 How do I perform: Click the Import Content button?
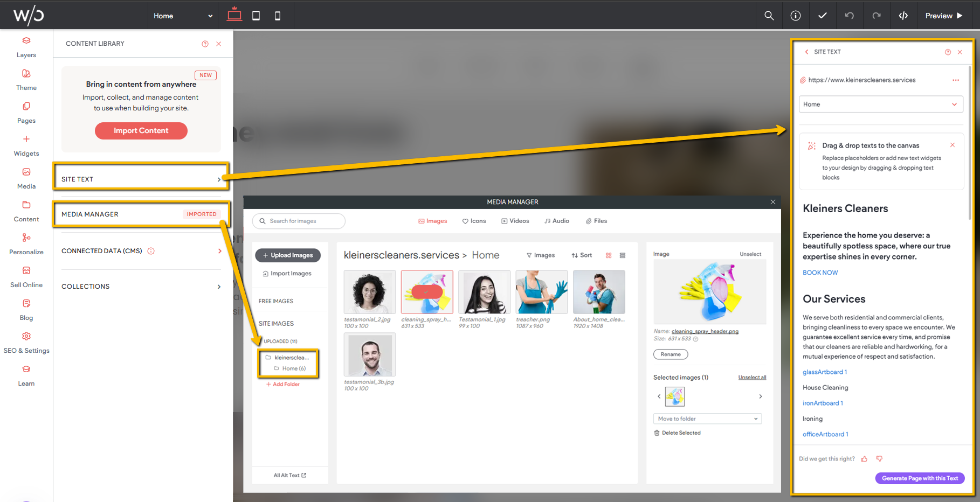click(x=141, y=131)
